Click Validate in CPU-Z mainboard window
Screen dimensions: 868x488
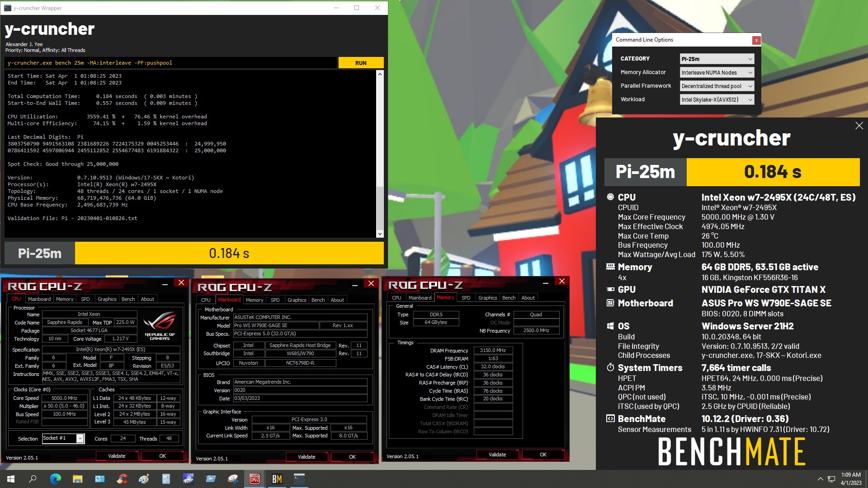307,457
